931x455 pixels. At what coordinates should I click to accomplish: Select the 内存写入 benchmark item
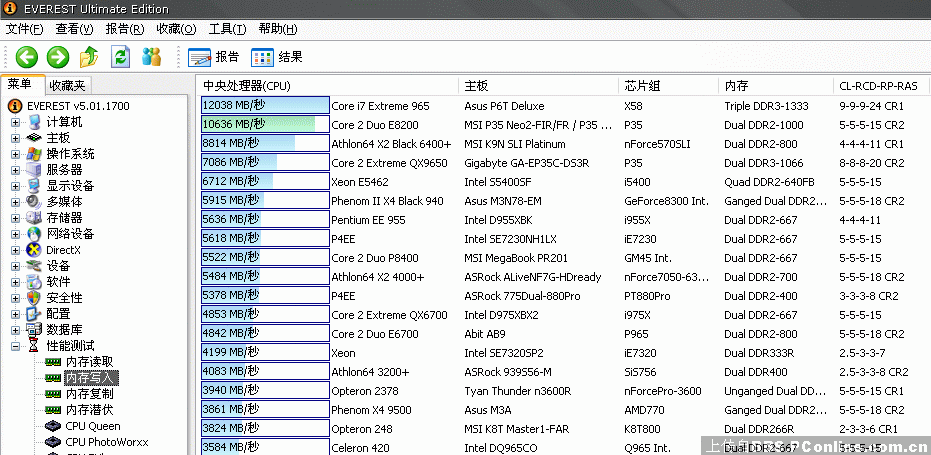[91, 378]
